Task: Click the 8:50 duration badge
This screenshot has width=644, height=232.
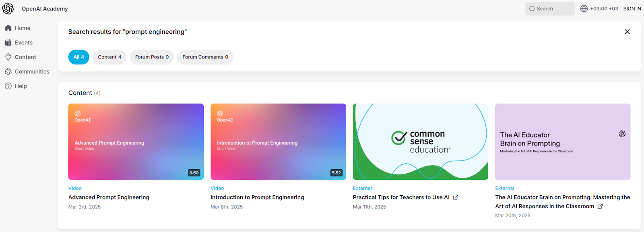Action: pyautogui.click(x=194, y=173)
